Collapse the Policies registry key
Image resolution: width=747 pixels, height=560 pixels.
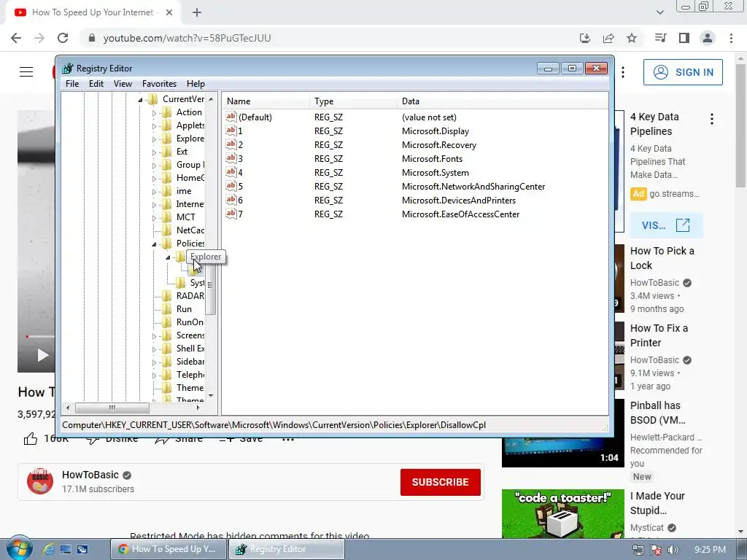154,244
